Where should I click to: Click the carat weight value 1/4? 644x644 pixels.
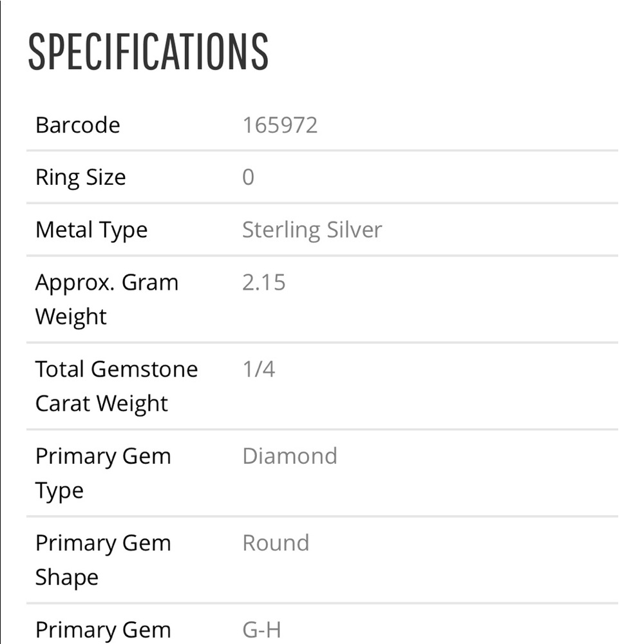point(258,370)
